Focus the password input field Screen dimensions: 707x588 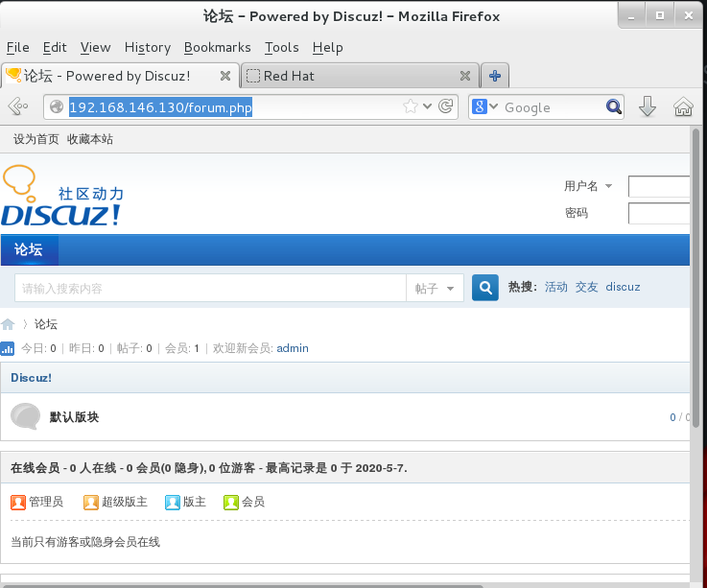coord(659,213)
